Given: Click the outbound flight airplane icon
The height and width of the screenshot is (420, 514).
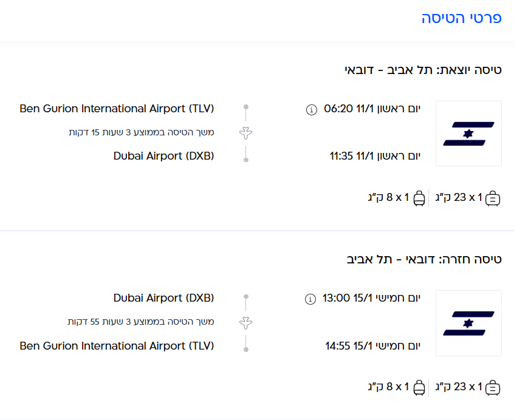Looking at the screenshot, I should coord(246,132).
